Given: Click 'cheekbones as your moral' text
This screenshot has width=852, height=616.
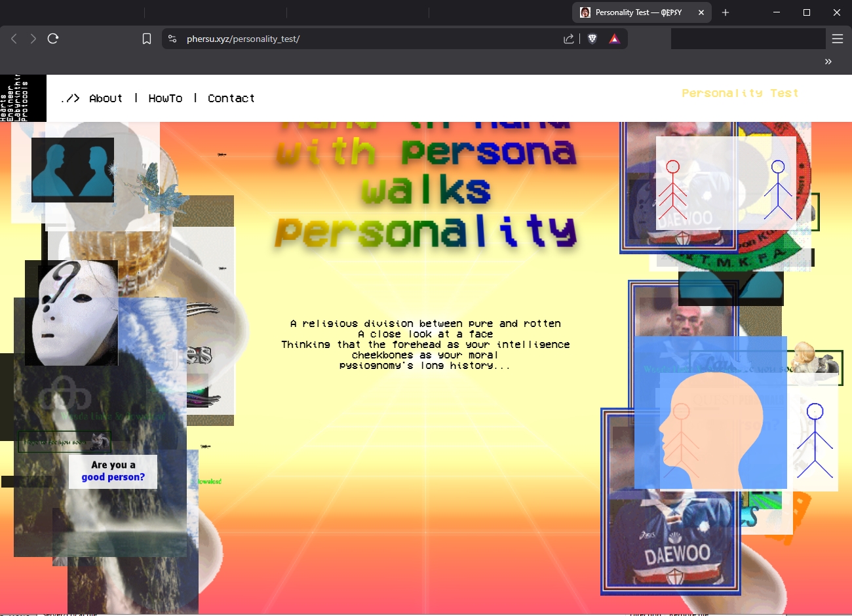Looking at the screenshot, I should click(x=425, y=355).
